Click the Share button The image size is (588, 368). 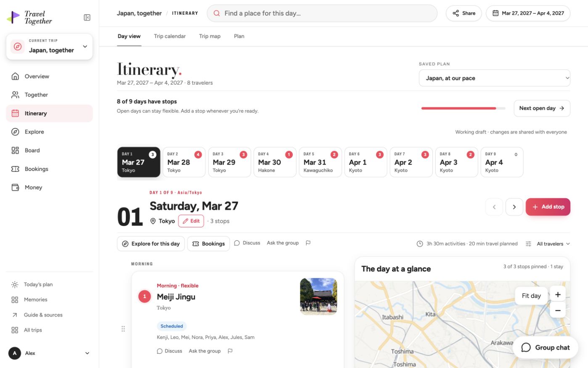pos(464,13)
